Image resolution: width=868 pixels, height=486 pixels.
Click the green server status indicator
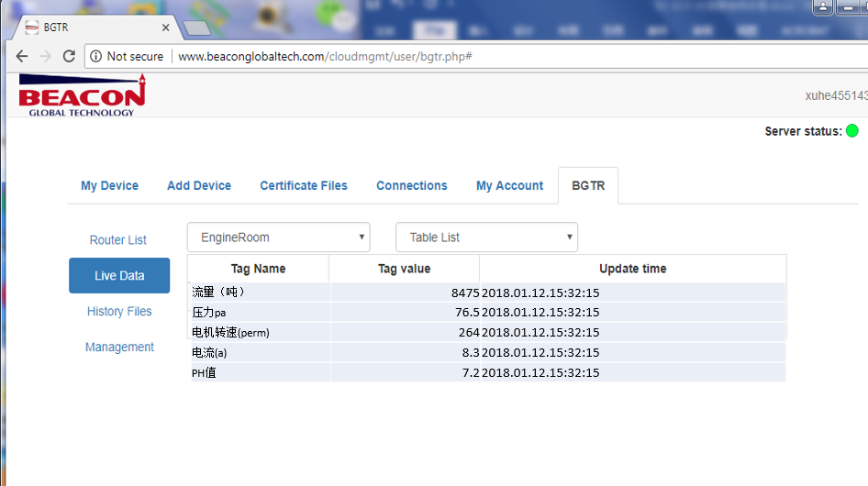click(x=851, y=131)
